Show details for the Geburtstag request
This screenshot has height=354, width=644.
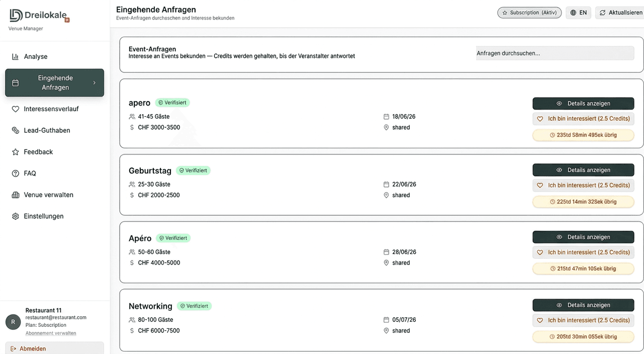click(583, 170)
